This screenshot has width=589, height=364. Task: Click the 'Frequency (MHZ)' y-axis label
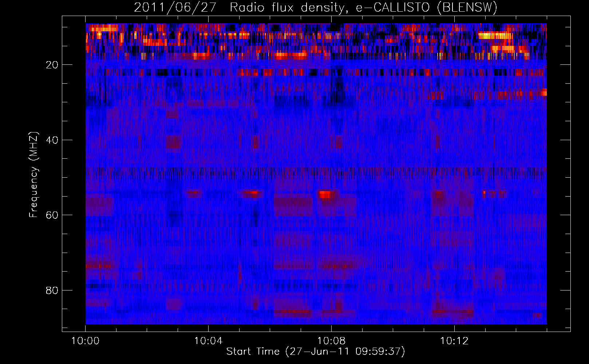(x=33, y=175)
